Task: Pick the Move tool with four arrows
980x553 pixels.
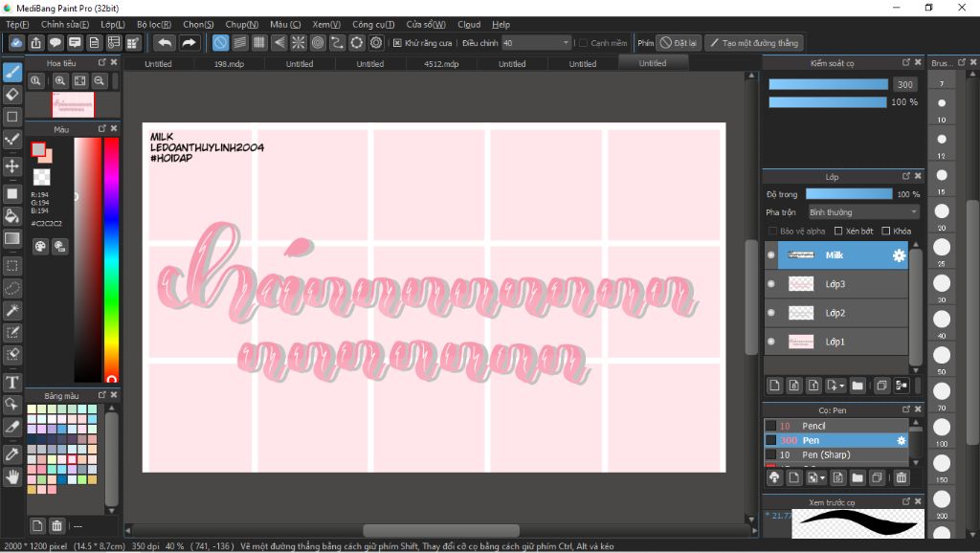Action: [x=11, y=166]
